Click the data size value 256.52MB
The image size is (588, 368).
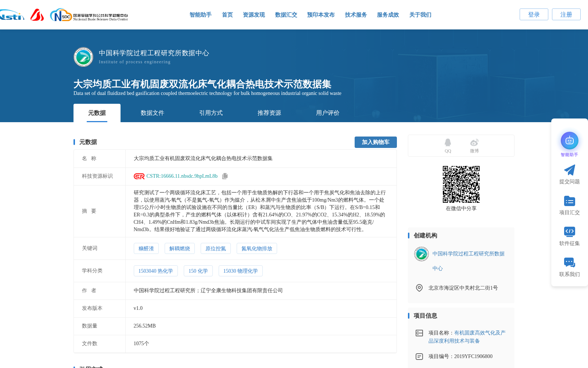[145, 326]
